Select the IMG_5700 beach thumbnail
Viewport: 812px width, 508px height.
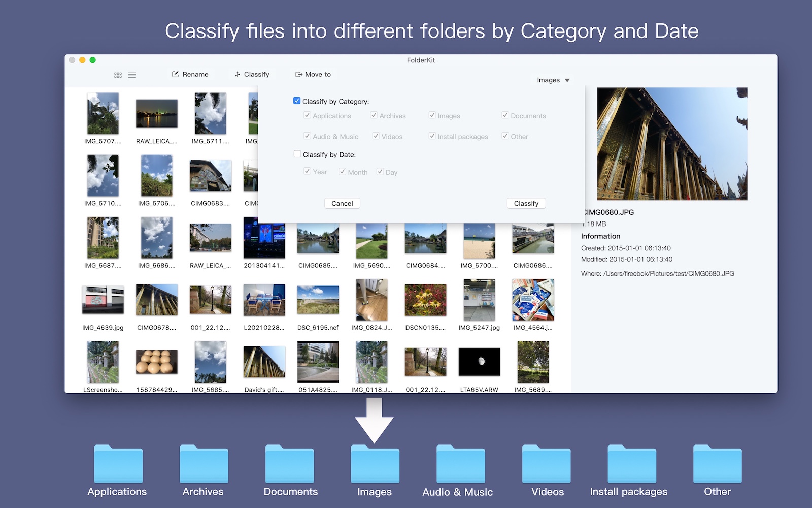(x=480, y=241)
